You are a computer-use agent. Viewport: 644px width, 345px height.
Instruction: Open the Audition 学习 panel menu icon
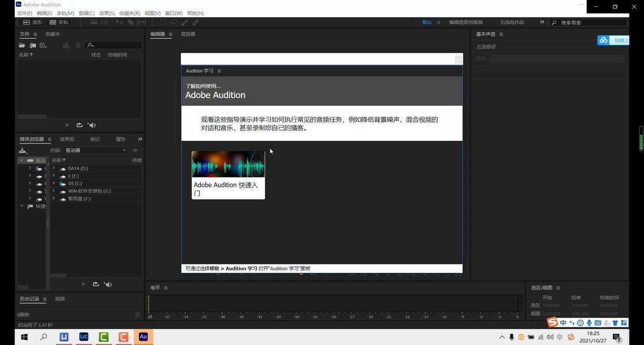(x=219, y=71)
